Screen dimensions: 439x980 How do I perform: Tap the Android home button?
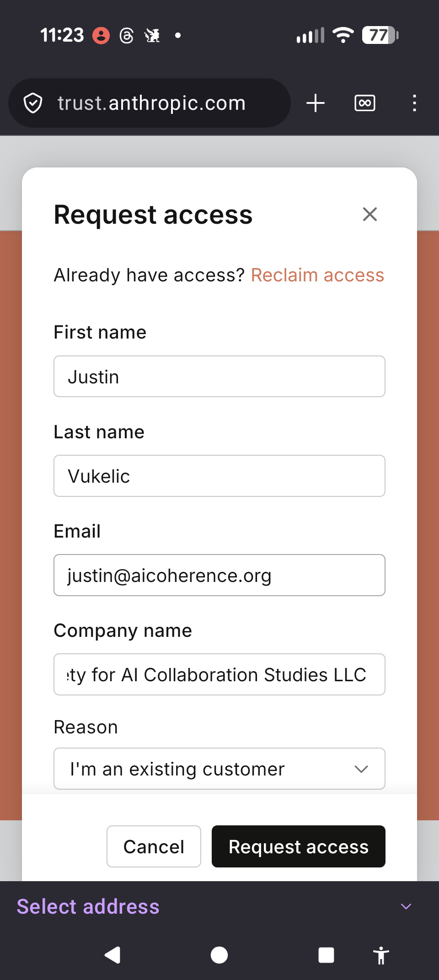click(x=219, y=955)
